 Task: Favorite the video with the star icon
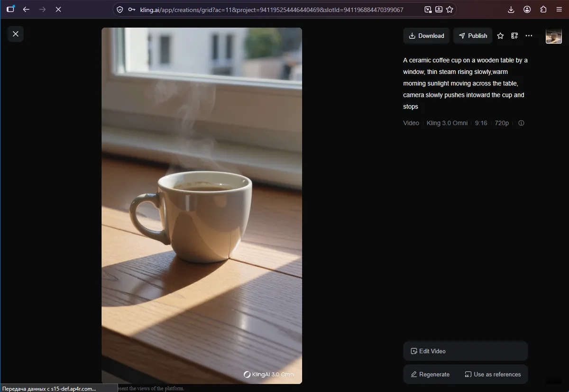pyautogui.click(x=500, y=36)
